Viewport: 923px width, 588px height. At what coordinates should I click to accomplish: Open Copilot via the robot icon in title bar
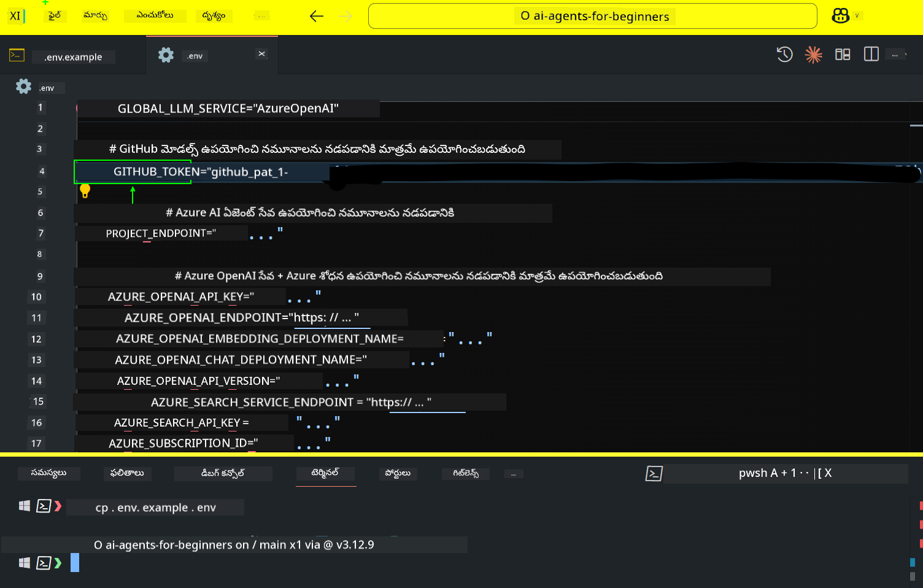pos(840,15)
